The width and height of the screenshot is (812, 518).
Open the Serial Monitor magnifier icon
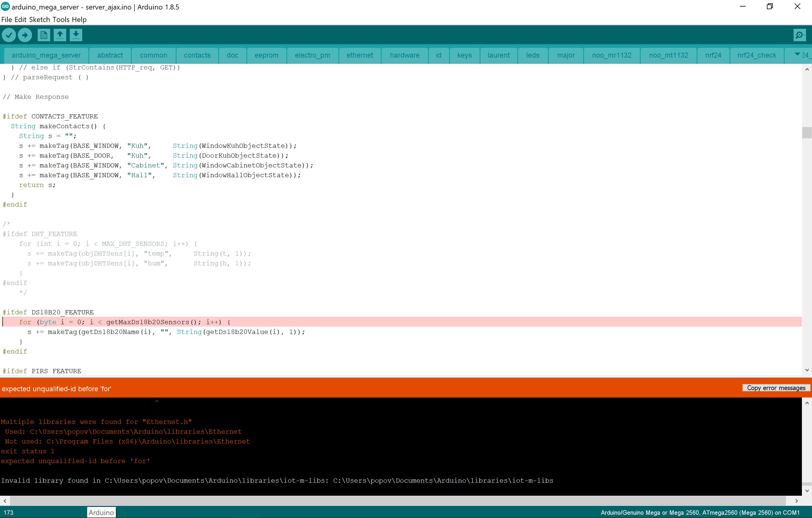(x=800, y=35)
